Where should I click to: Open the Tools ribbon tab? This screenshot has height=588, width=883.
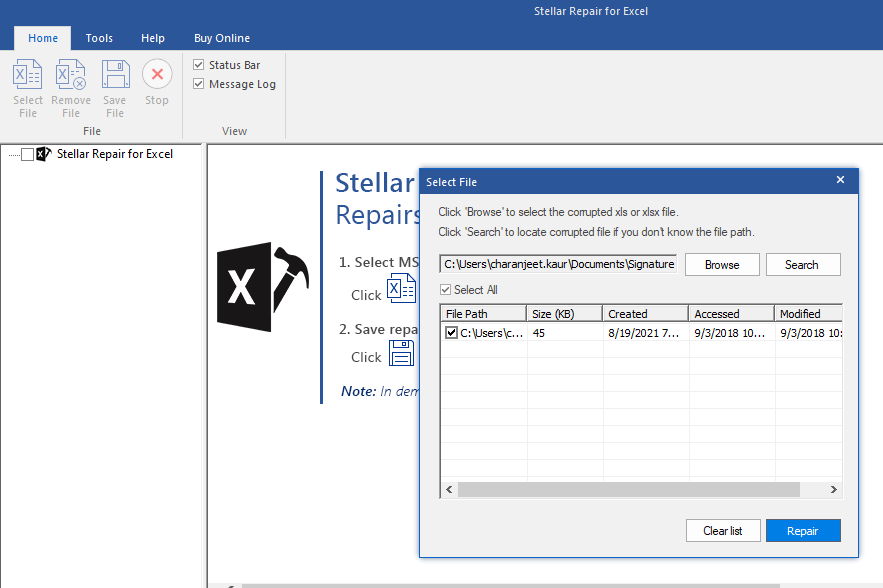(x=99, y=38)
